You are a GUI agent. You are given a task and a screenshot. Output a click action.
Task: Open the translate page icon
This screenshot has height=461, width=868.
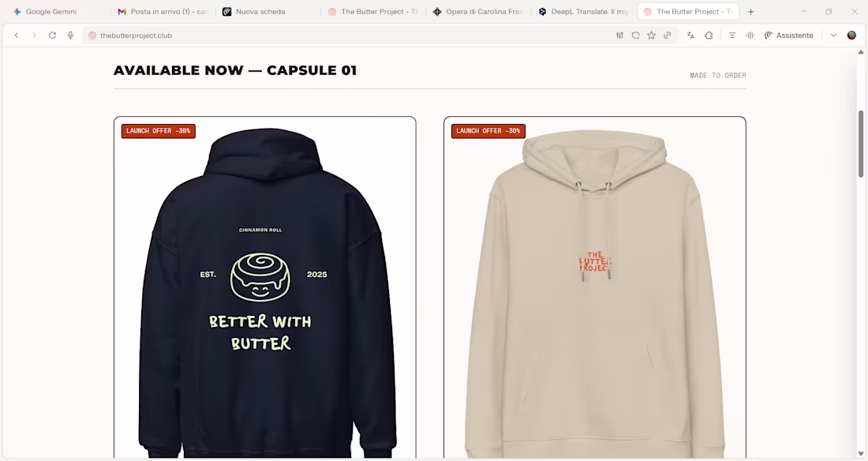[690, 35]
